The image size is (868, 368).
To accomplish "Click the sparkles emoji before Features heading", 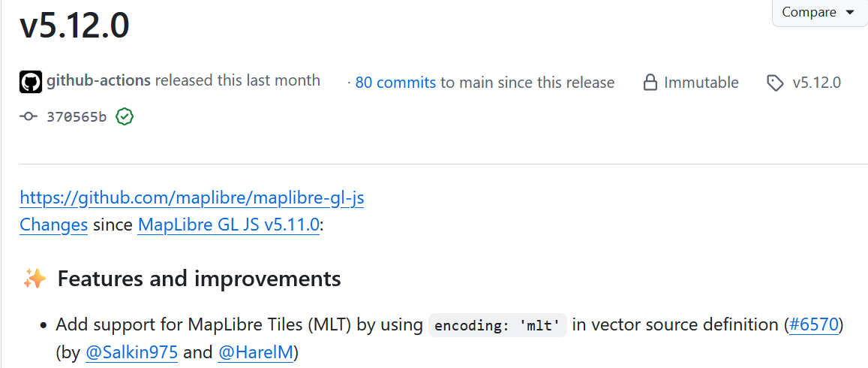I will click(x=35, y=279).
